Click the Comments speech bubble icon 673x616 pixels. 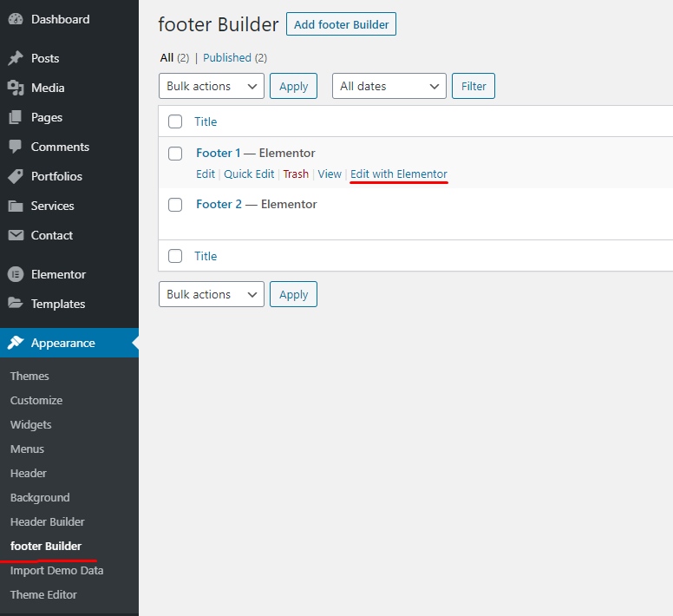[x=16, y=147]
